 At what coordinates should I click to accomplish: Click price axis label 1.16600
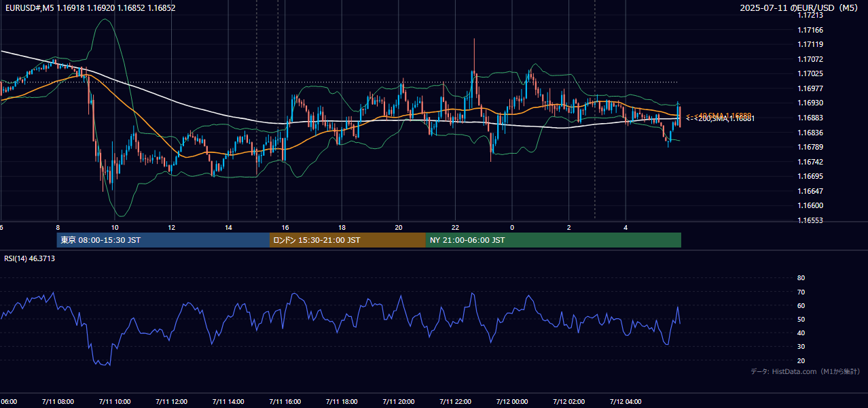810,205
